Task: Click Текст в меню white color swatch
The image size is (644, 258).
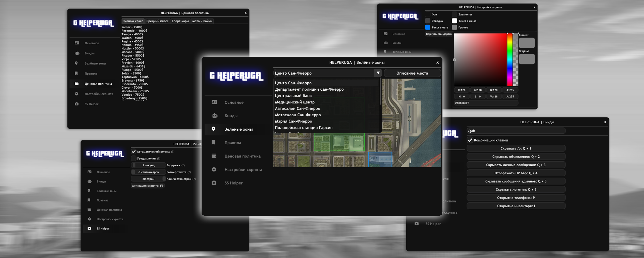Action: pos(454,21)
